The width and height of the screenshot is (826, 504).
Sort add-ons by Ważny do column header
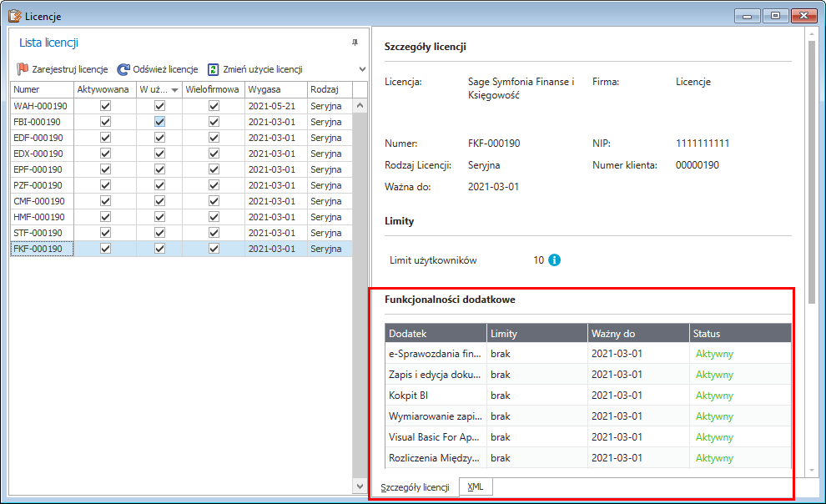click(x=638, y=334)
